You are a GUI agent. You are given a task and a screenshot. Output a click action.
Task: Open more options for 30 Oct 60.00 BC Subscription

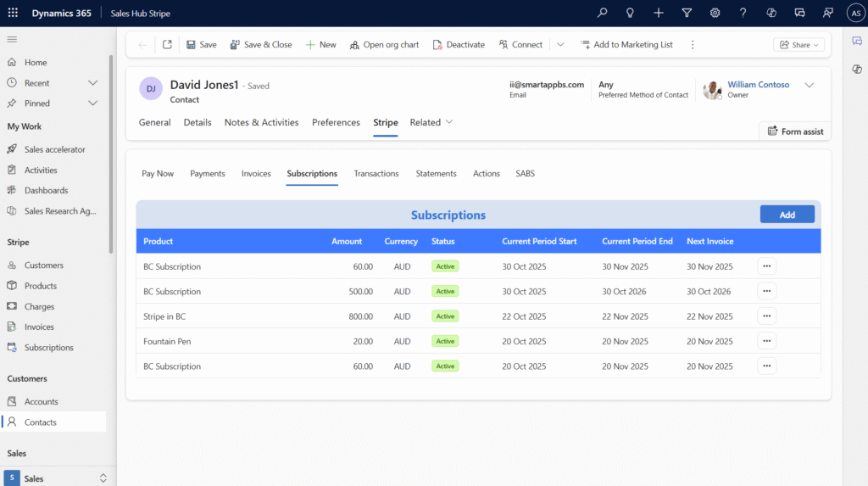coord(766,266)
